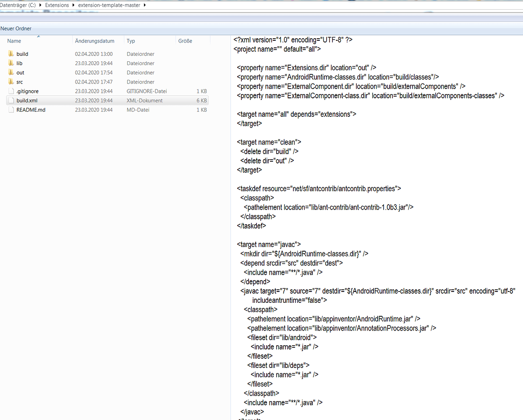Viewport: 523px width, 420px height.
Task: Select the out folder name
Action: tap(20, 73)
